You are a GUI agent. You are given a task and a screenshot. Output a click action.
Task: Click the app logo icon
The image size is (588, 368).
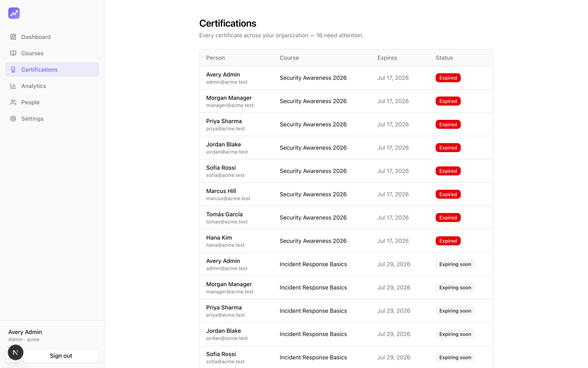pyautogui.click(x=14, y=13)
